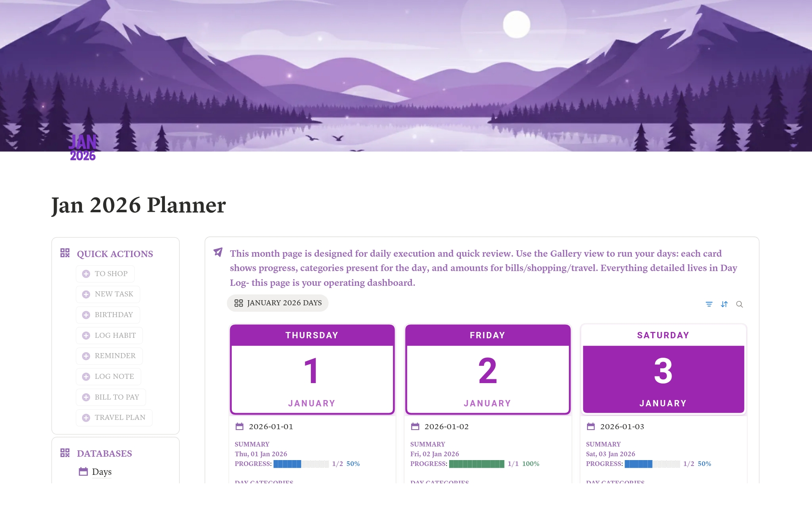Click the LOG HABIT quick action
812x507 pixels.
point(109,335)
